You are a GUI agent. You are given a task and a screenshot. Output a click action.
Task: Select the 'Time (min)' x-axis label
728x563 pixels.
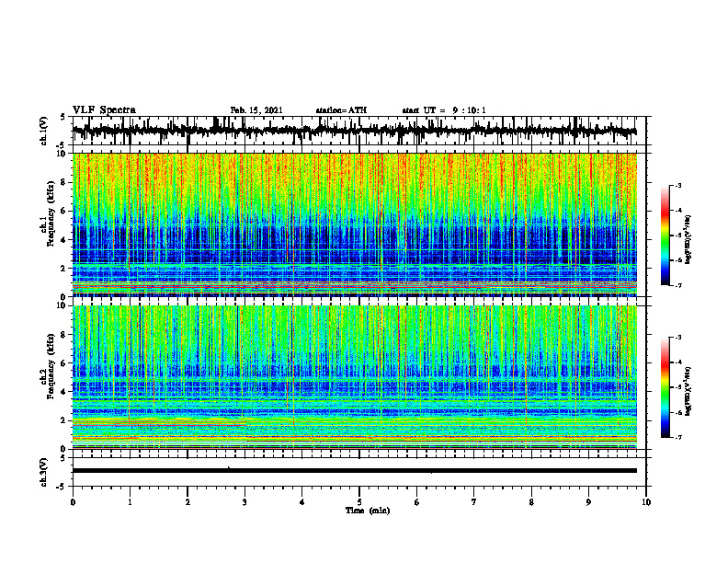pyautogui.click(x=368, y=511)
